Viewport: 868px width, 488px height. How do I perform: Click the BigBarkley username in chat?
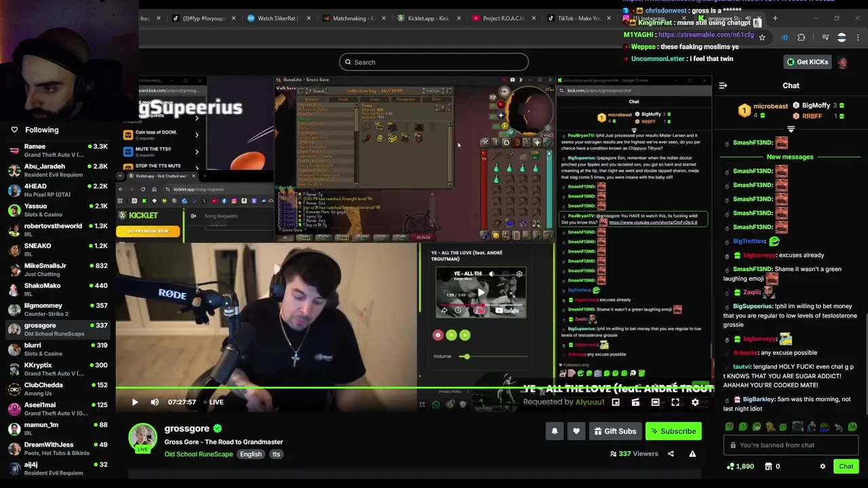tap(758, 399)
